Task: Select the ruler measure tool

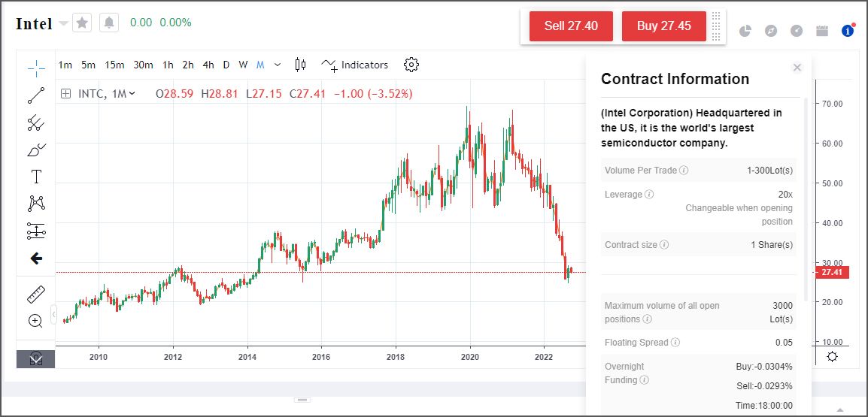Action: (36, 294)
